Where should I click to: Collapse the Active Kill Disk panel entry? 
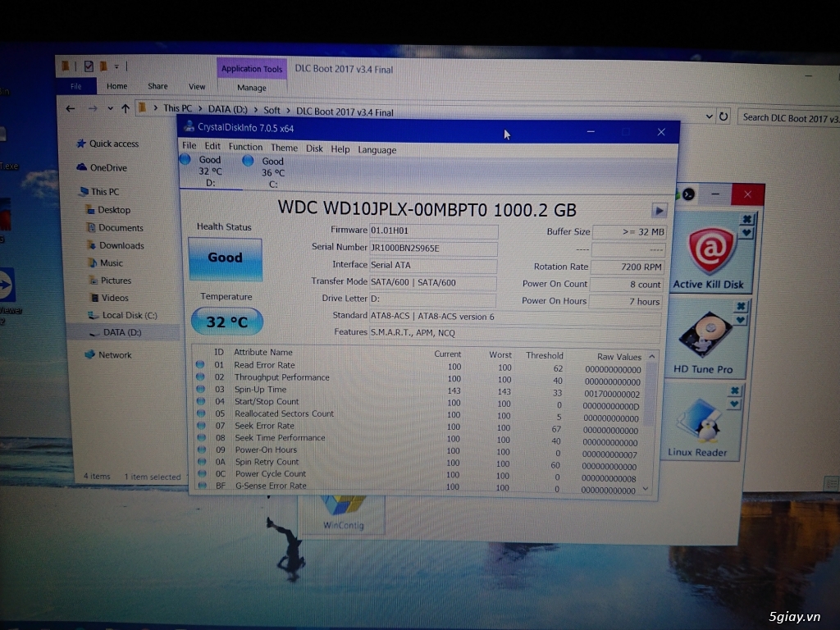746,220
